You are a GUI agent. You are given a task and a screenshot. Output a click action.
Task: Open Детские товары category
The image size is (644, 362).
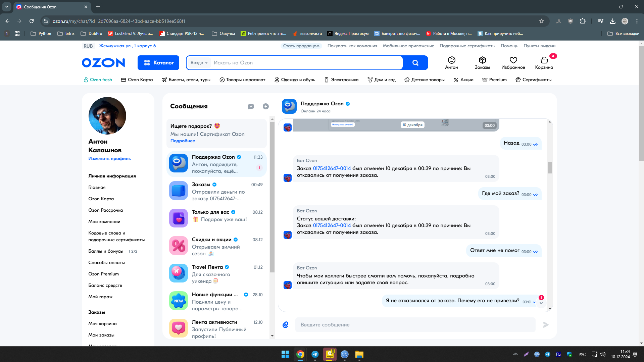424,80
